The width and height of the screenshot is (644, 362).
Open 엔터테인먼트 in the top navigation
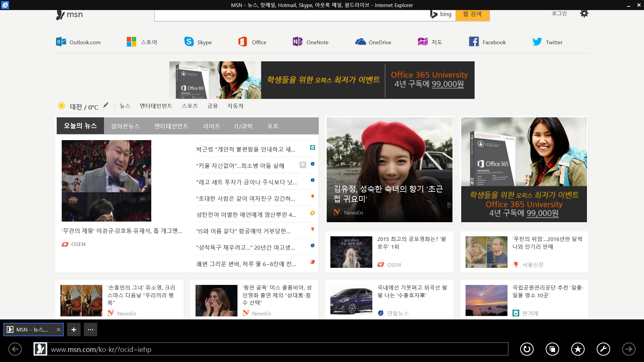(156, 106)
